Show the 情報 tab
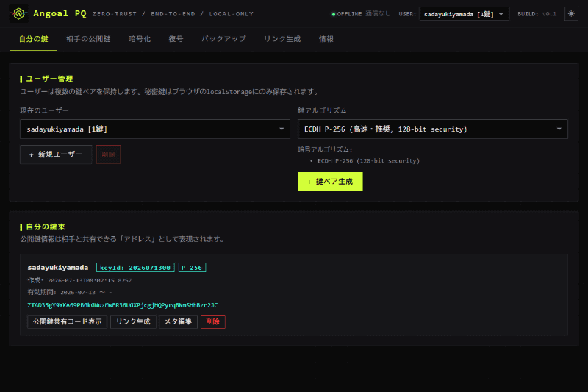This screenshot has height=392, width=588. point(326,39)
